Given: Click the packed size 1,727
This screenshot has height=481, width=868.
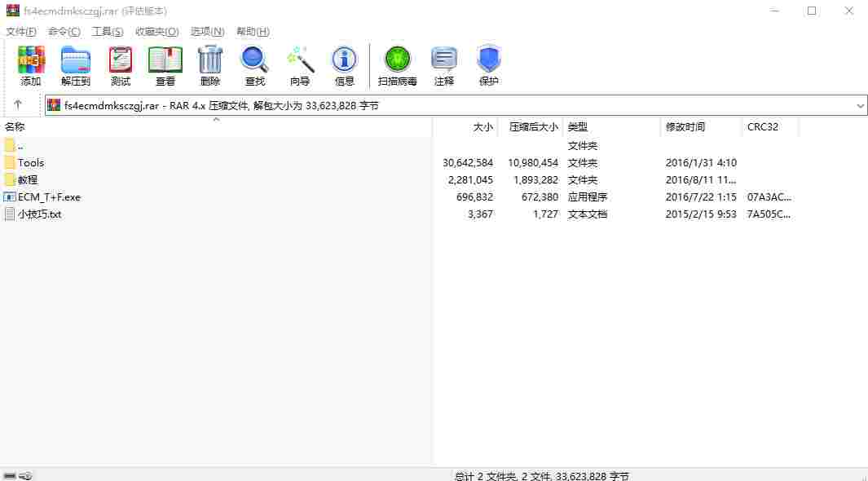Looking at the screenshot, I should (x=545, y=214).
